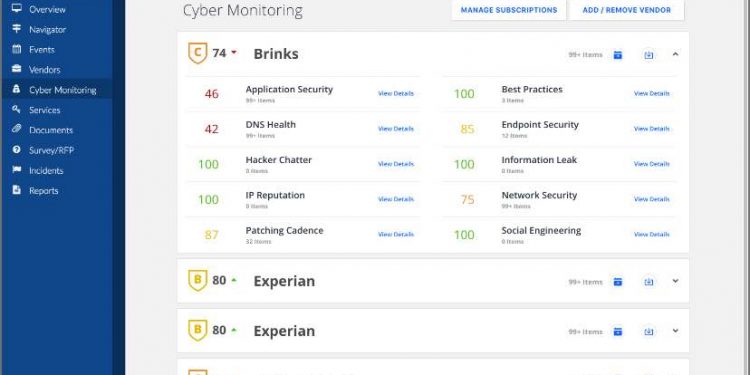Click the first Experian download icon
750x375 pixels.
649,282
